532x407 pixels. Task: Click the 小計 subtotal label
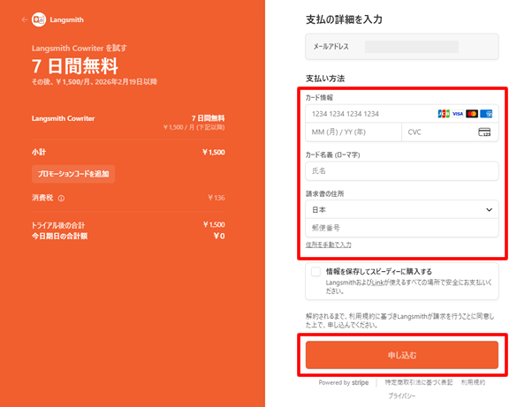coord(39,152)
